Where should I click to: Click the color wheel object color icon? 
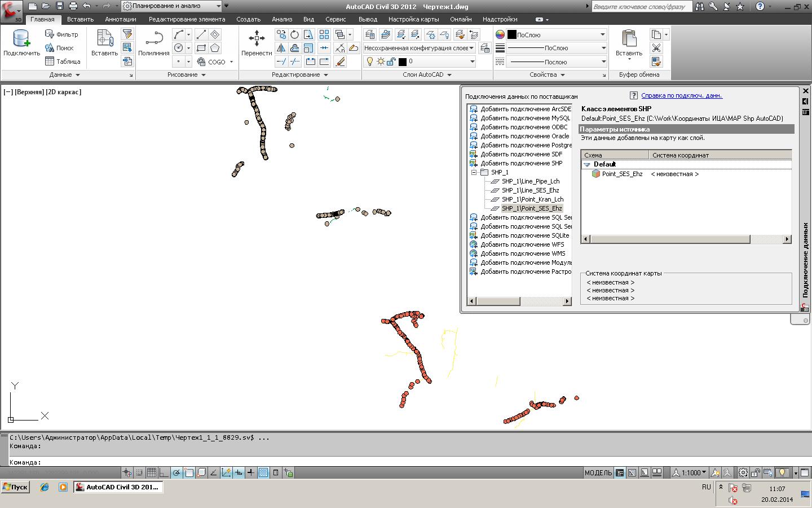(500, 34)
